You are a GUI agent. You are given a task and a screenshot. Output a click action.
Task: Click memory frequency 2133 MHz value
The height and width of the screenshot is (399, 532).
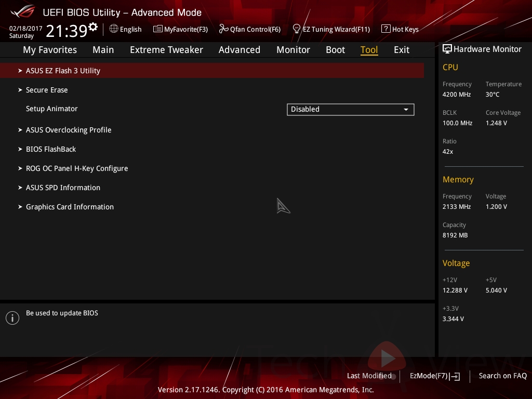tap(457, 207)
